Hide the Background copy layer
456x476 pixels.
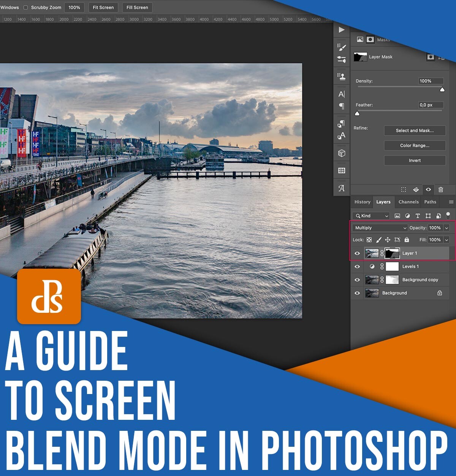[358, 279]
